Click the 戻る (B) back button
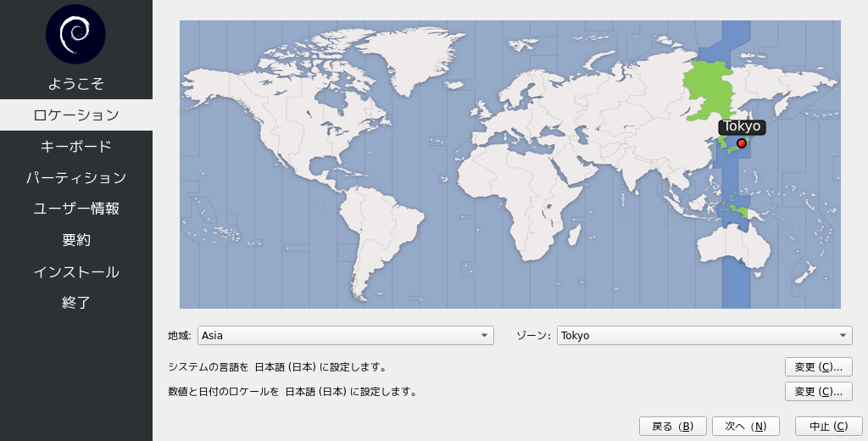Viewport: 868px width, 441px height. [672, 426]
